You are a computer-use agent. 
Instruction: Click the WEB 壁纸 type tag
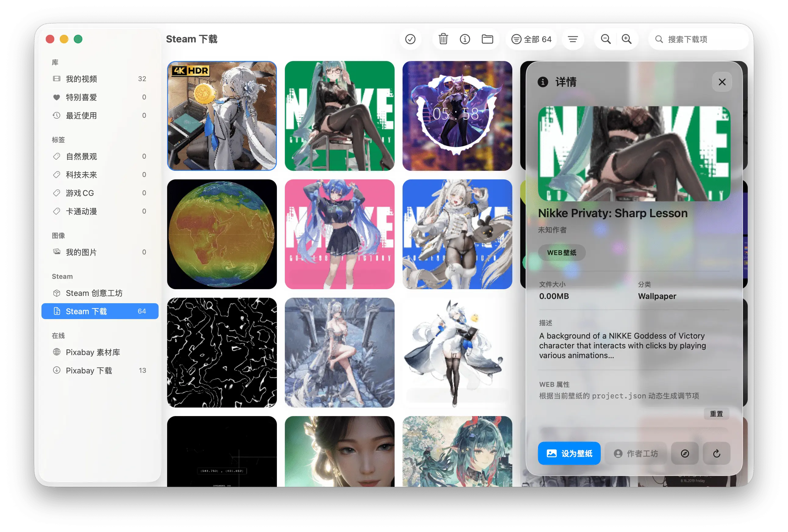tap(561, 253)
